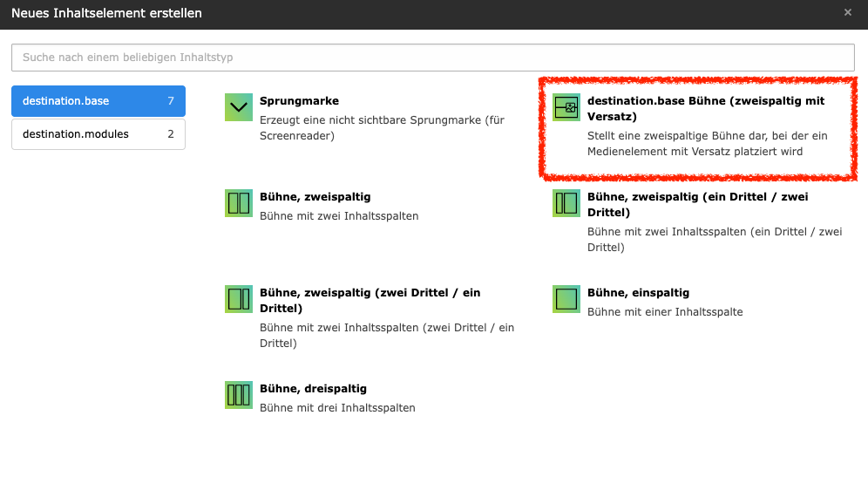The height and width of the screenshot is (497, 868).
Task: Select the Bühne, einspaltig icon
Action: pos(566,299)
